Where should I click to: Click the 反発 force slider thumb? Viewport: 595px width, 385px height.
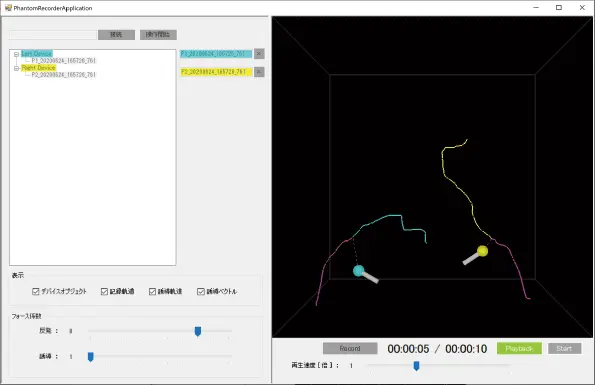[x=198, y=332]
